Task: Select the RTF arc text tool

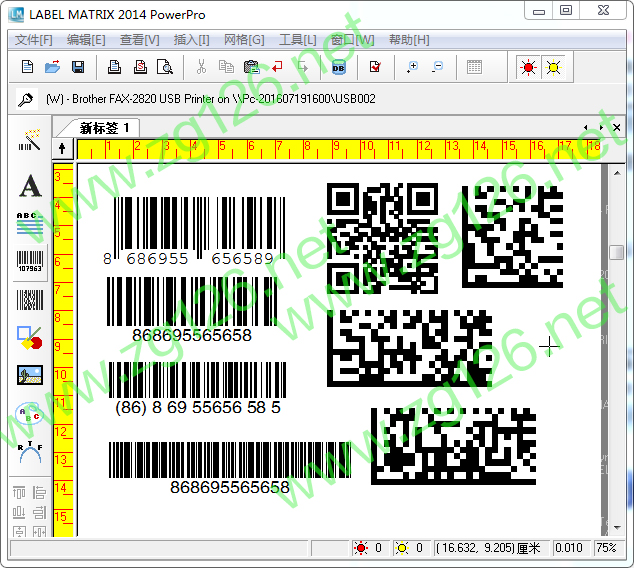Action: pyautogui.click(x=30, y=452)
